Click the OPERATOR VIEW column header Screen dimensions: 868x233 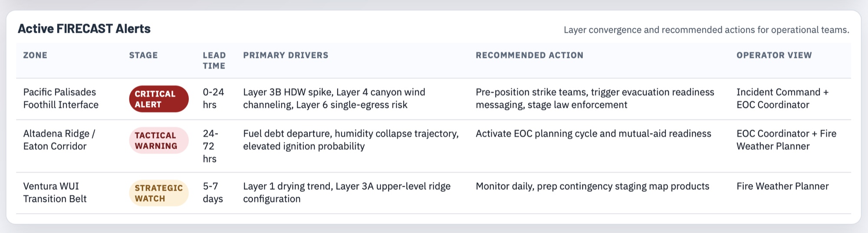tap(774, 55)
